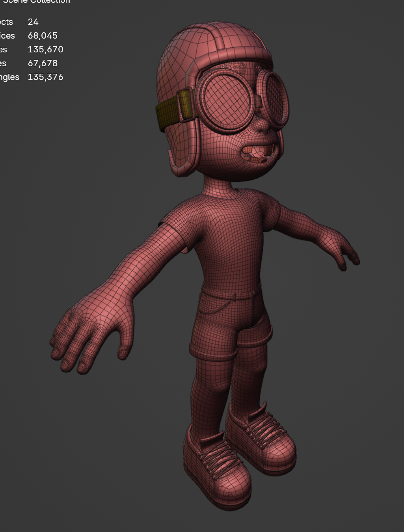Click the Vertices count 68,045

point(43,36)
